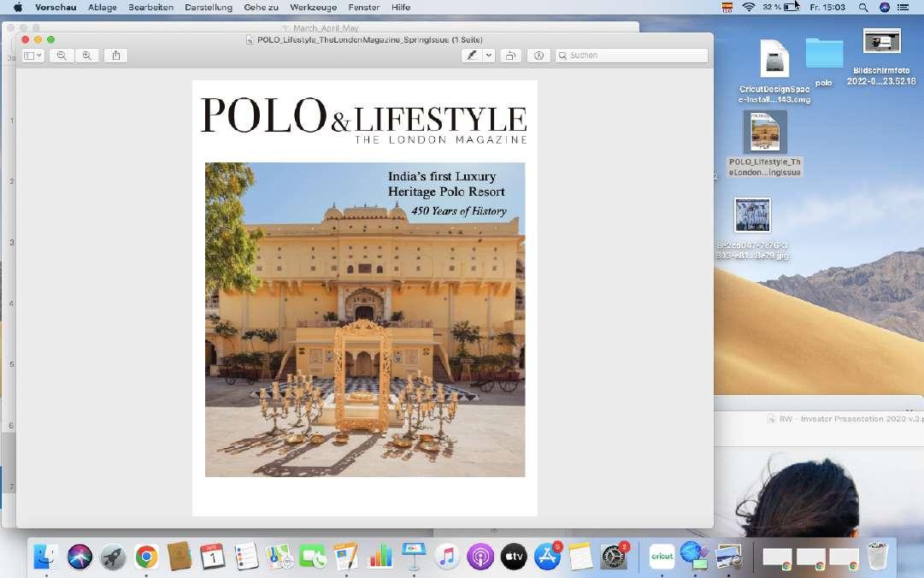Zoom in on the PDF page
This screenshot has width=924, height=578.
(86, 56)
